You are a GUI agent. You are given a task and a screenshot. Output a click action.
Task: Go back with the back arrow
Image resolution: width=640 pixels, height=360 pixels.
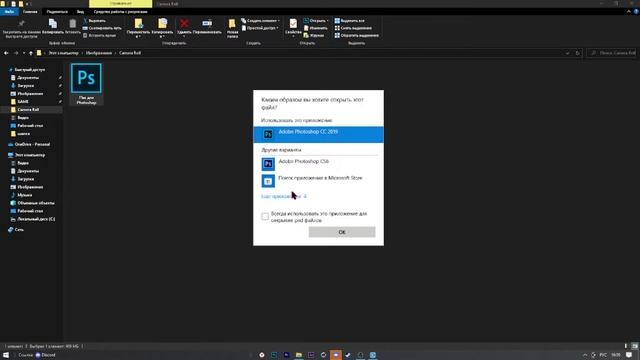(6, 53)
